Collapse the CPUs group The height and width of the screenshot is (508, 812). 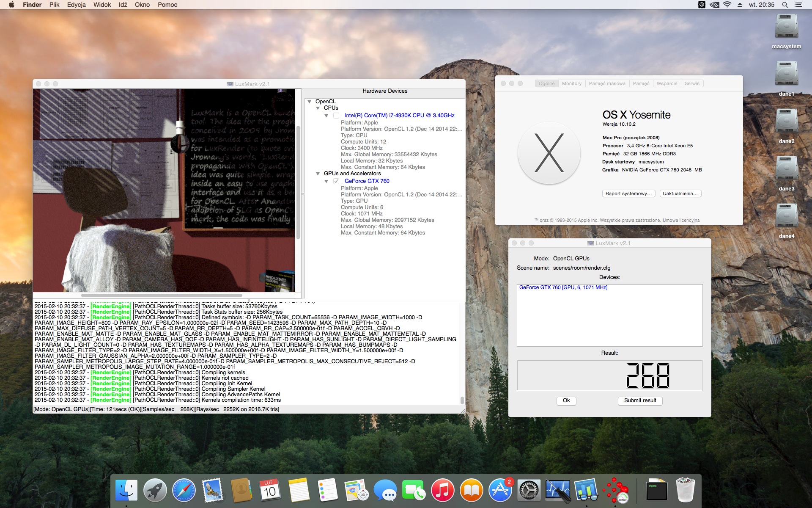318,108
